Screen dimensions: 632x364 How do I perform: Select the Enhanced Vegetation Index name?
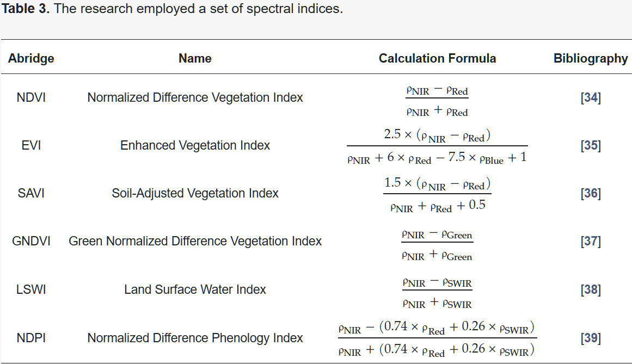pyautogui.click(x=195, y=146)
